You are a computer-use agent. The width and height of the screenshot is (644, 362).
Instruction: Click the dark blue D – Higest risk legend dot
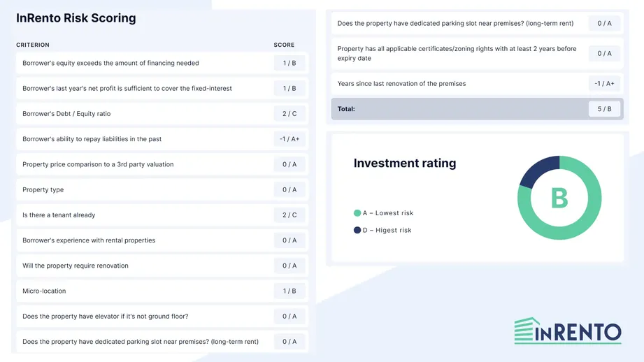tap(357, 230)
